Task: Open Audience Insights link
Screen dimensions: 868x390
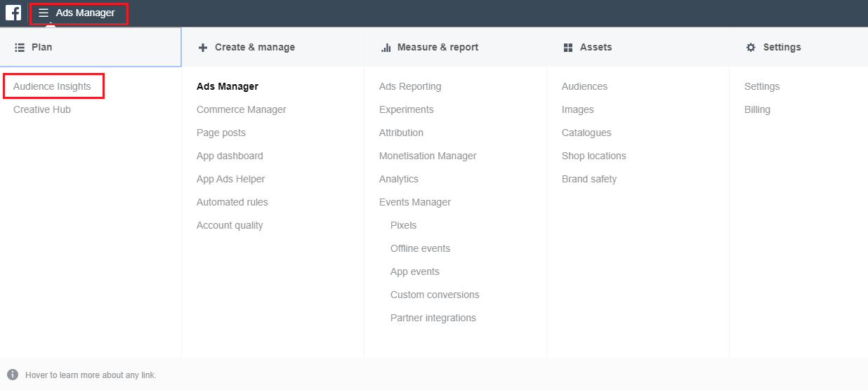Action: click(52, 86)
